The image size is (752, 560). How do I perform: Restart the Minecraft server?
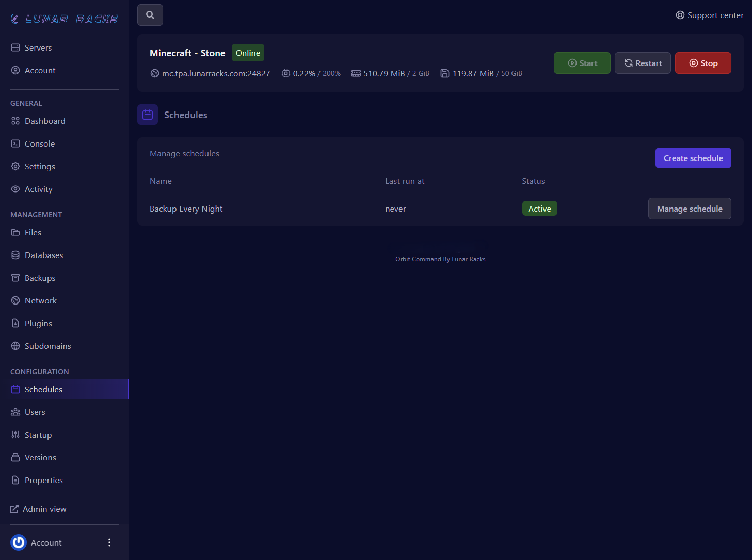tap(643, 63)
